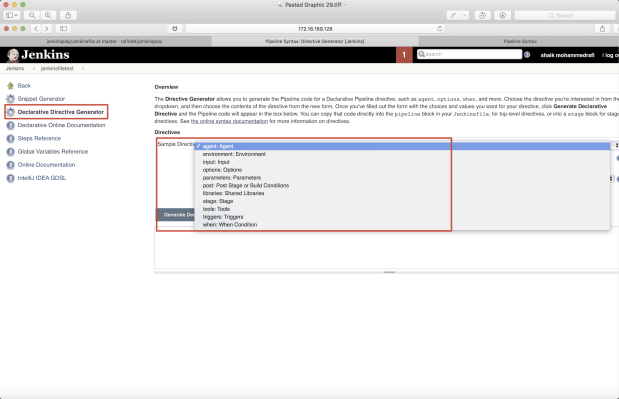Open the online syntax documentation link

pos(229,121)
